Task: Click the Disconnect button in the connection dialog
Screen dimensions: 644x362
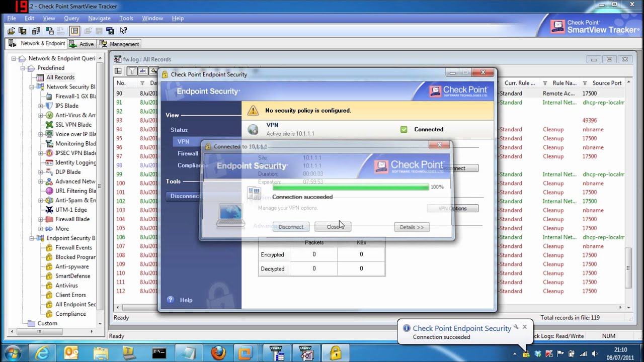Action: (291, 227)
